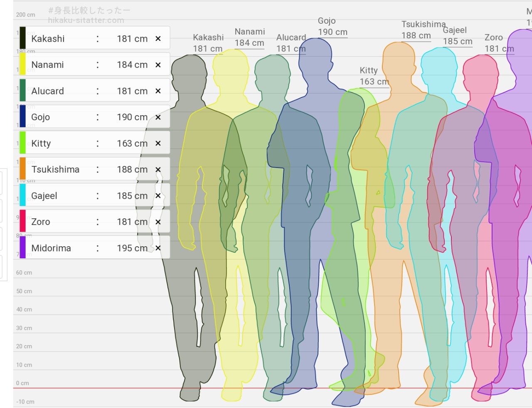
Task: Open Gojo's dark blue color swatch
Action: 23,117
